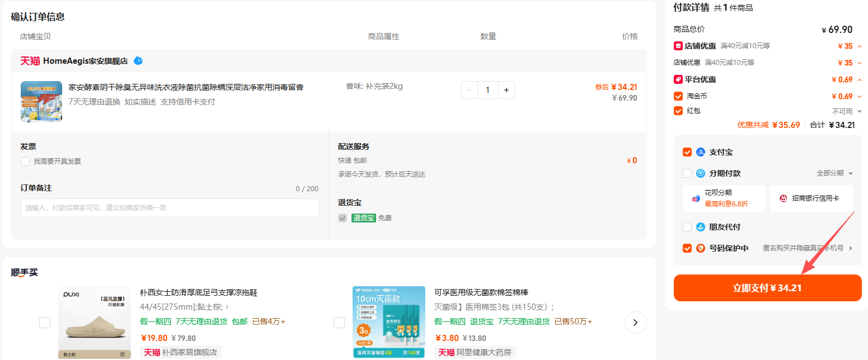
Task: Open 可孚医用级无菌款棉签棉棒 title
Action: coord(481,292)
